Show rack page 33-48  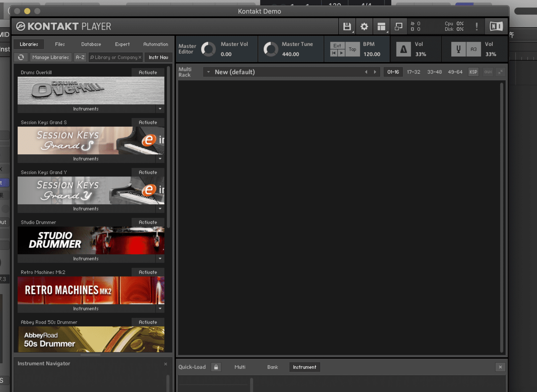tap(434, 72)
